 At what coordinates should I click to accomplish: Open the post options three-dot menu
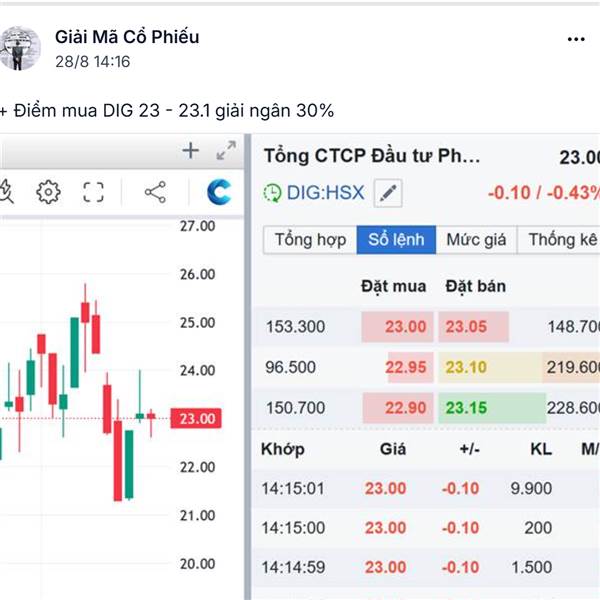[x=576, y=39]
